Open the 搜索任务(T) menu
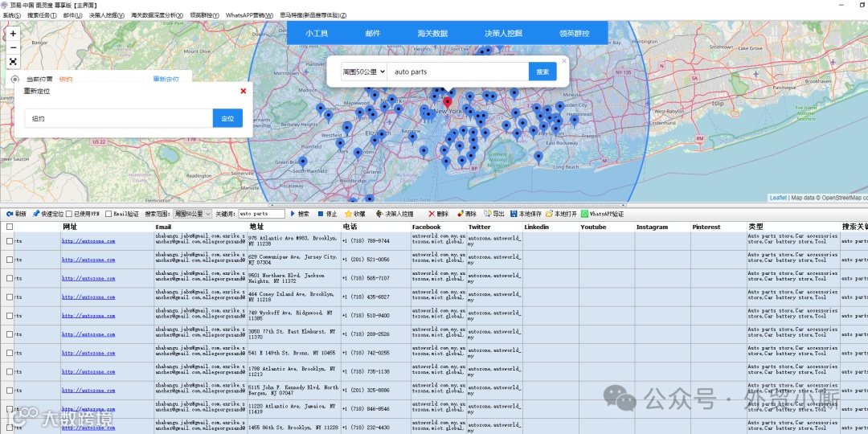The height and width of the screenshot is (434, 868). click(42, 15)
